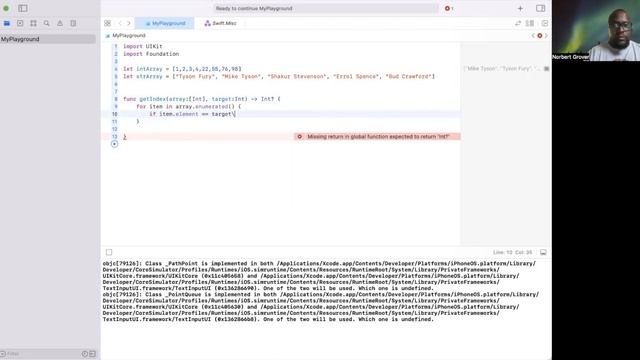Click the 'import Foundation' line

(151, 54)
